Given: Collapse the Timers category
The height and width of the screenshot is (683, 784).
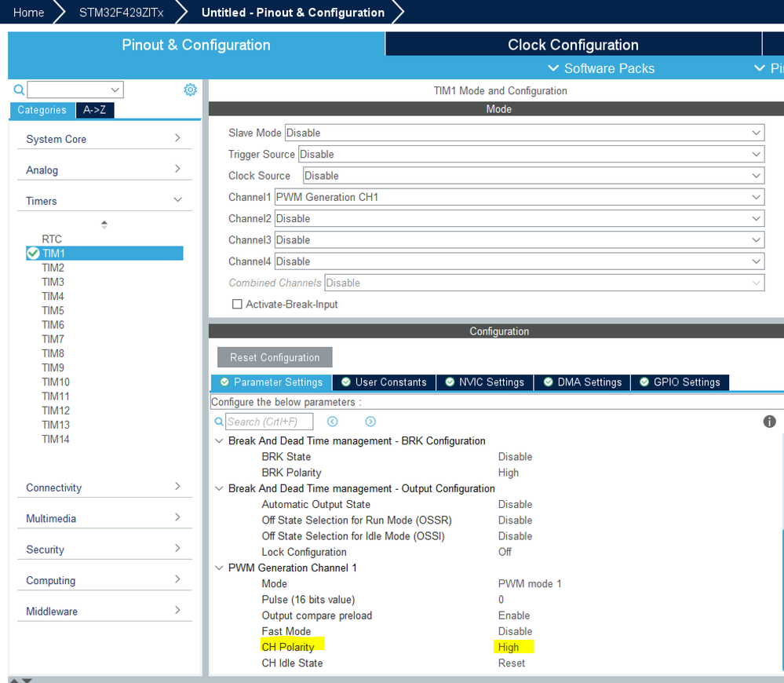Looking at the screenshot, I should pos(104,201).
